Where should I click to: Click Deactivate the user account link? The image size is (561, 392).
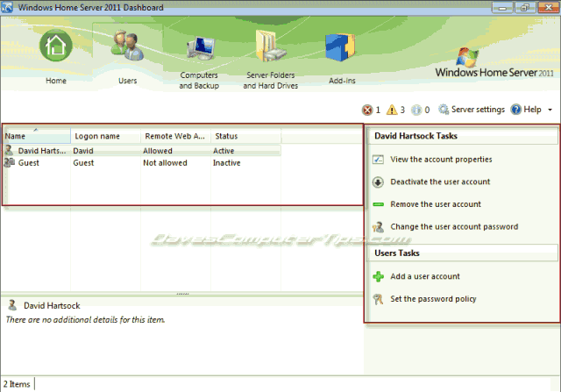pyautogui.click(x=440, y=182)
